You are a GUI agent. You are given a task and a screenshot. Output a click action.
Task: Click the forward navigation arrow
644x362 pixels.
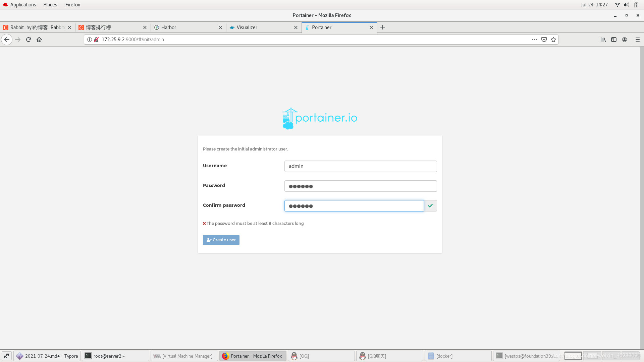tap(18, 40)
